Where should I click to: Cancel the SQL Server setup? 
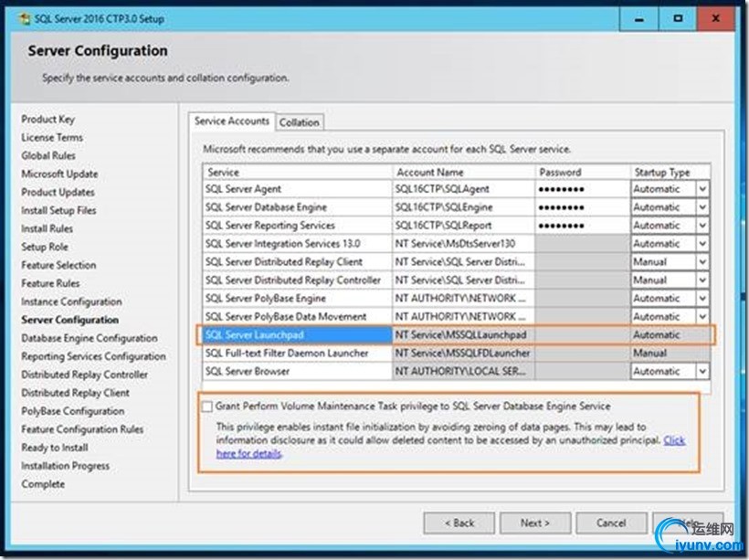coord(611,523)
